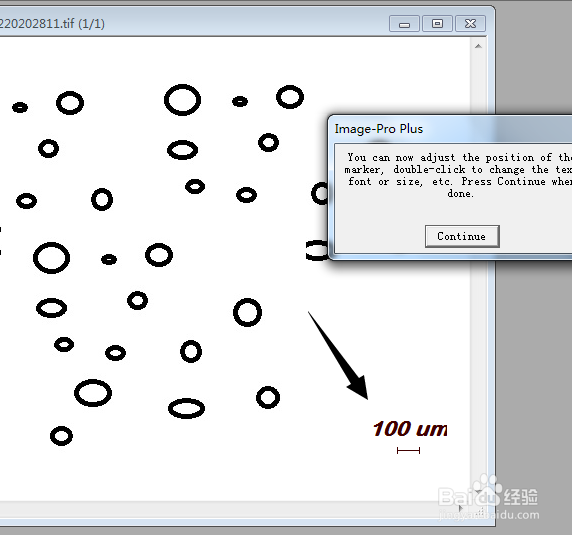Click the Continue button in dialog
572x535 pixels.
(x=462, y=236)
